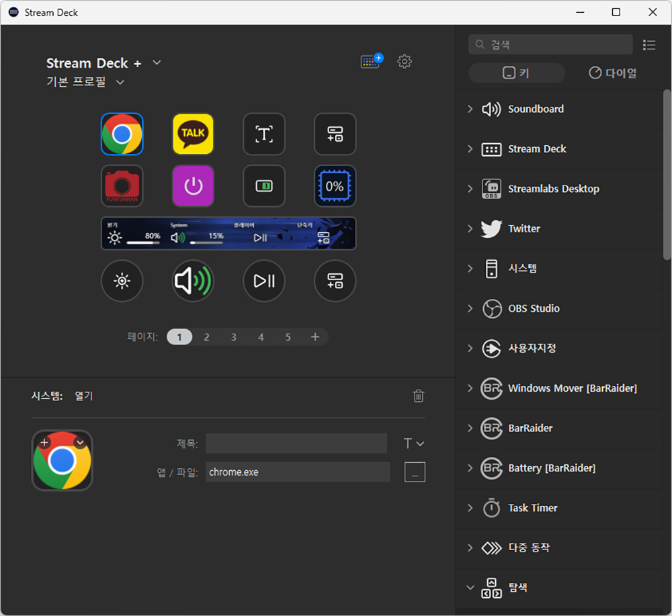
Task: Open the Stream Deck + device dropdown
Action: 157,62
